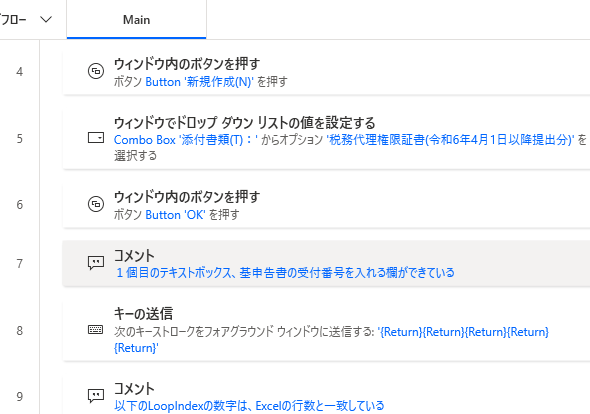
Task: Switch to the Main tab
Action: [136, 19]
